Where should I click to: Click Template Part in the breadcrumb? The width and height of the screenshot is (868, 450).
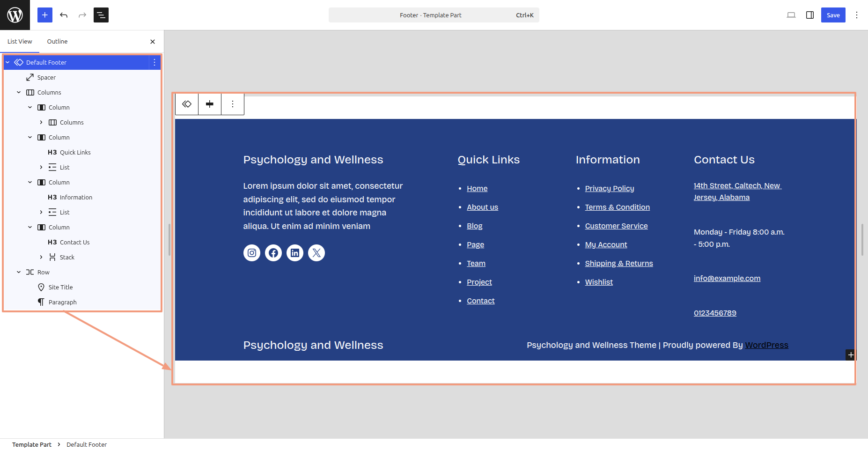[x=32, y=444]
